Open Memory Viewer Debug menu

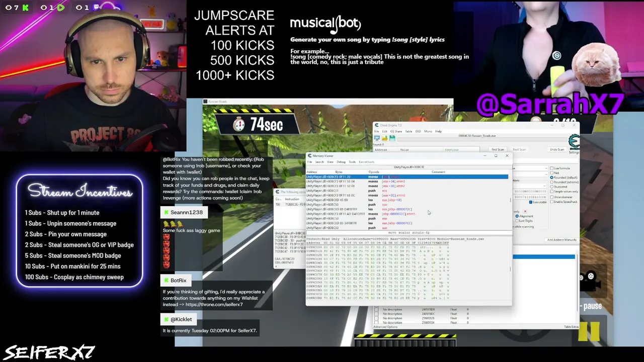341,162
